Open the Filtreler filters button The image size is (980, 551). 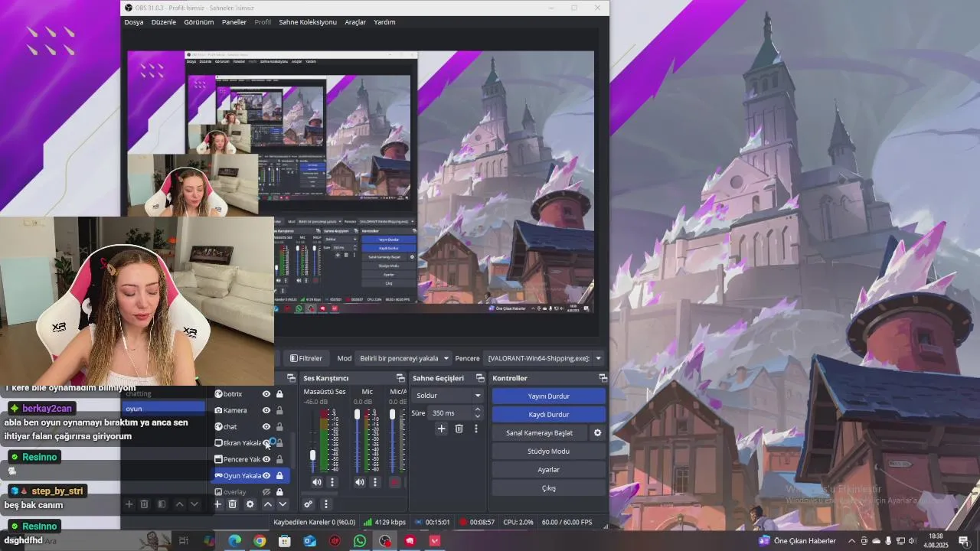305,358
